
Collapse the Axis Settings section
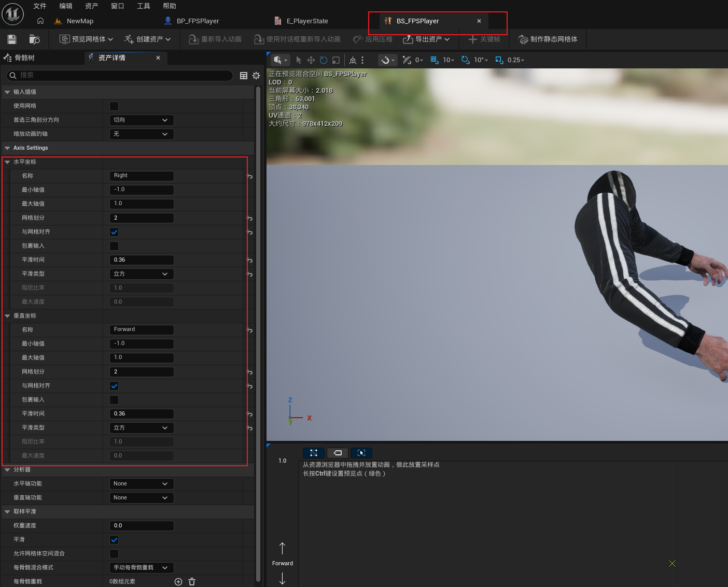[x=7, y=148]
